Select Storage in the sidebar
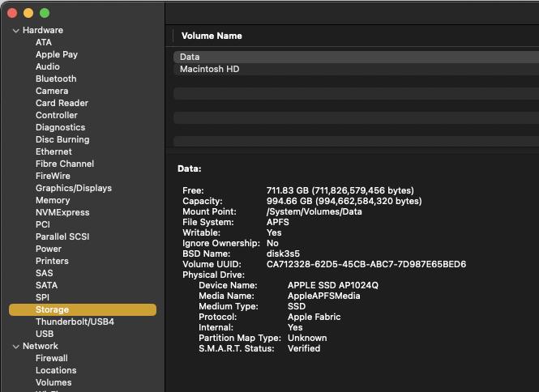 tap(52, 309)
